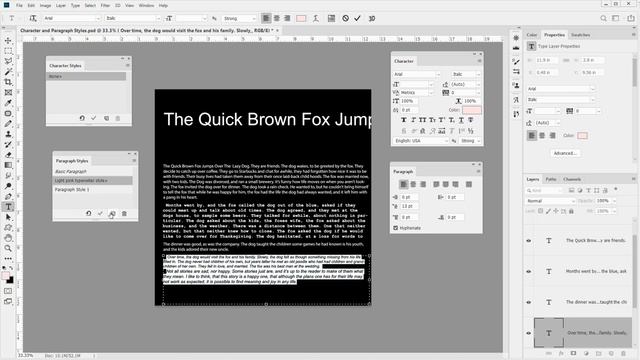640x360 pixels.
Task: Open the Filter menu
Action: tap(105, 6)
